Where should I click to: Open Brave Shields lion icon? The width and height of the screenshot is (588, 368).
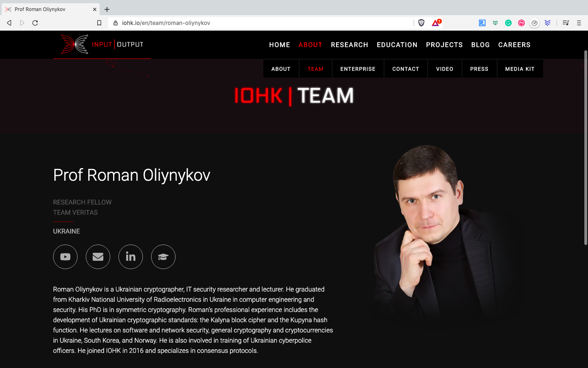[x=421, y=23]
